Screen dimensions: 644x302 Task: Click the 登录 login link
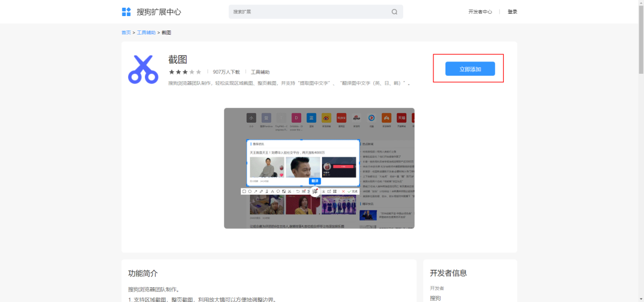(512, 12)
